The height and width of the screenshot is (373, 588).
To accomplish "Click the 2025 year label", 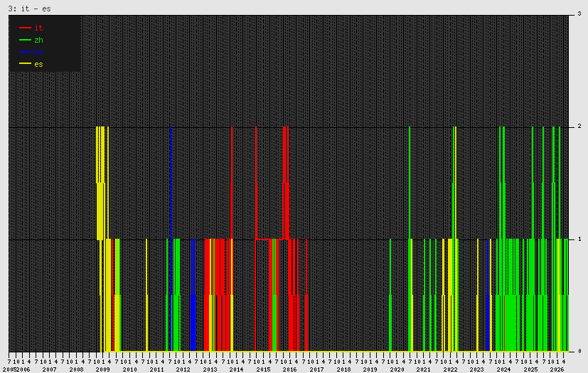I will pos(530,369).
